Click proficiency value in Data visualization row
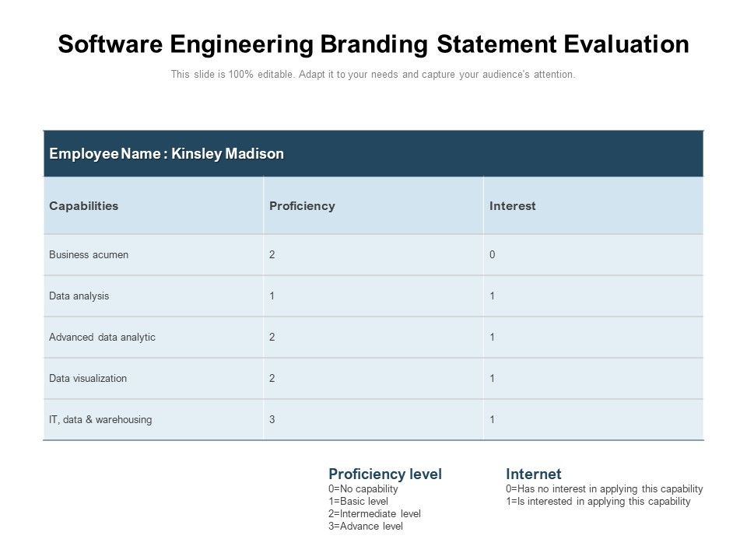Image resolution: width=747 pixels, height=560 pixels. [x=272, y=379]
